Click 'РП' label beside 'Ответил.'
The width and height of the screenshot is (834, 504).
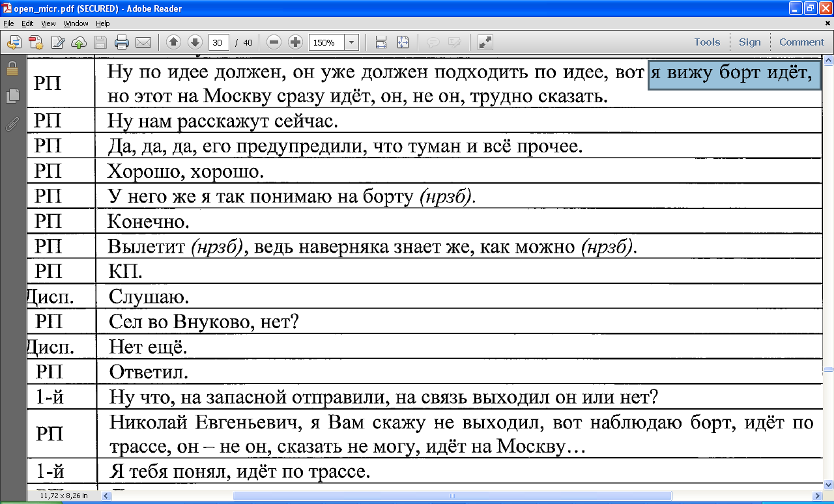50,372
